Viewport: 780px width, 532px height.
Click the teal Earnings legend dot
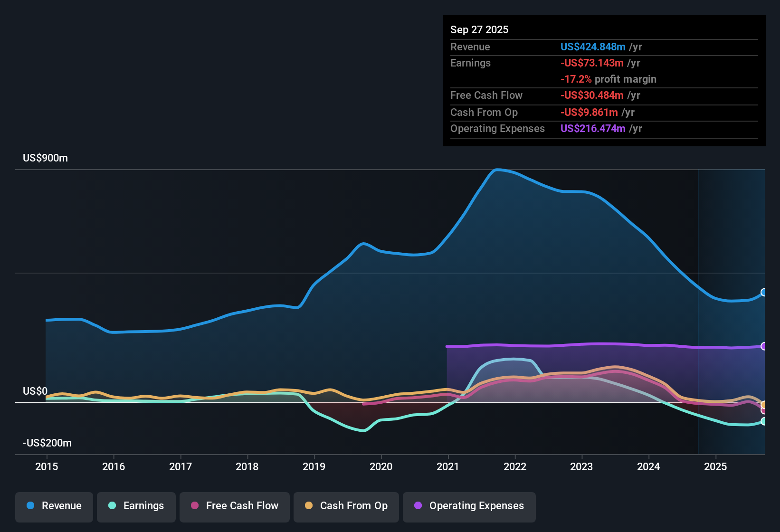(112, 506)
